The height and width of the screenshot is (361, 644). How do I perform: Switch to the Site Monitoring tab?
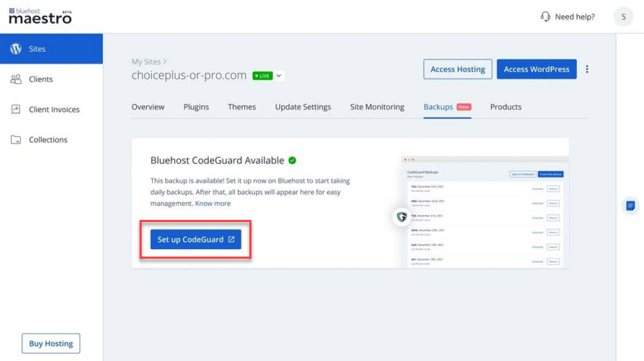377,107
